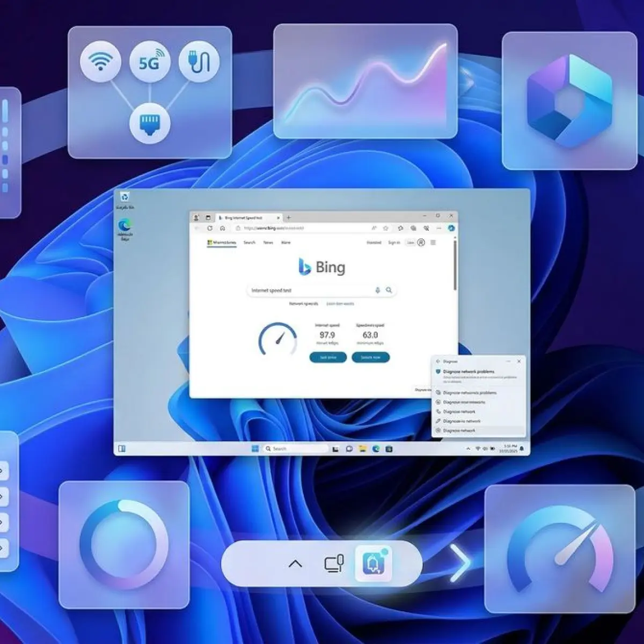644x644 pixels.
Task: Click the dark button beneath the 97.9 reading
Action: 328,357
